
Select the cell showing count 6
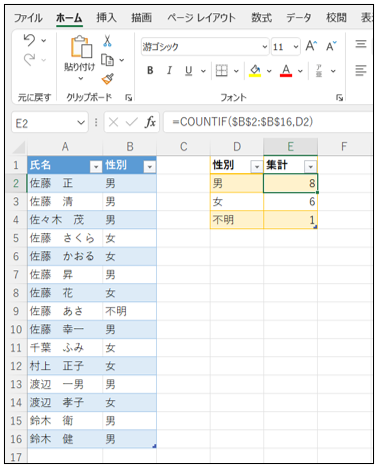[291, 201]
